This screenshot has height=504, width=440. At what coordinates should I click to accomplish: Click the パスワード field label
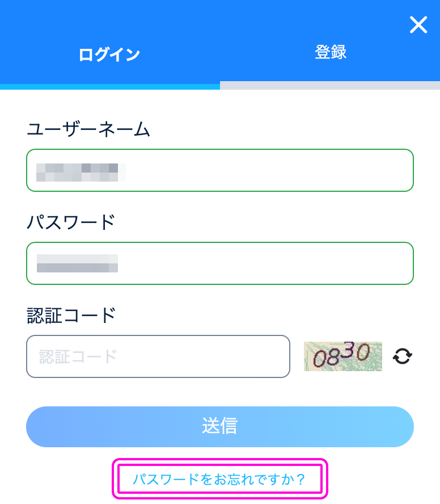pyautogui.click(x=71, y=222)
